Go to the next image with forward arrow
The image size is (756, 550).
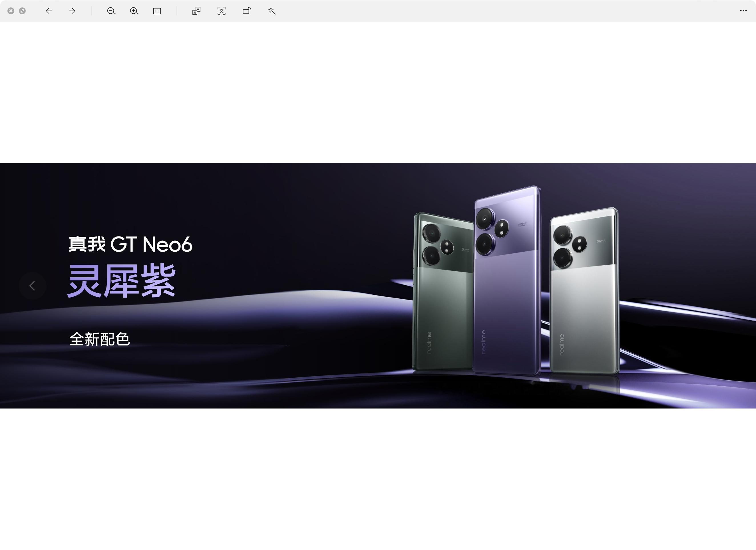coord(72,11)
